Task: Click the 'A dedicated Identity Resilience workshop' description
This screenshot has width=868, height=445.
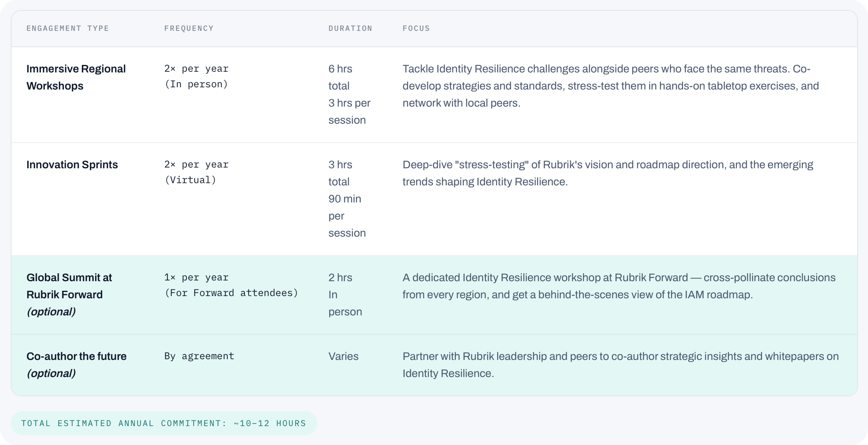Action: pos(619,286)
